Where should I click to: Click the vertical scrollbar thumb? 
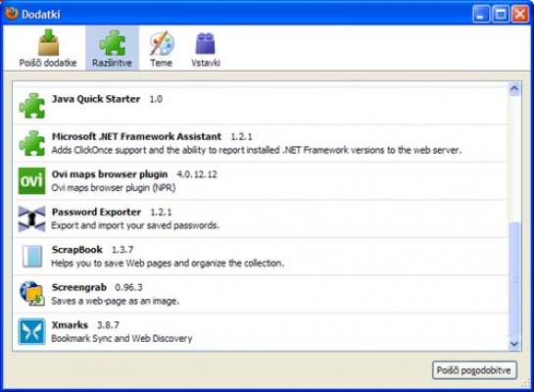[x=514, y=279]
